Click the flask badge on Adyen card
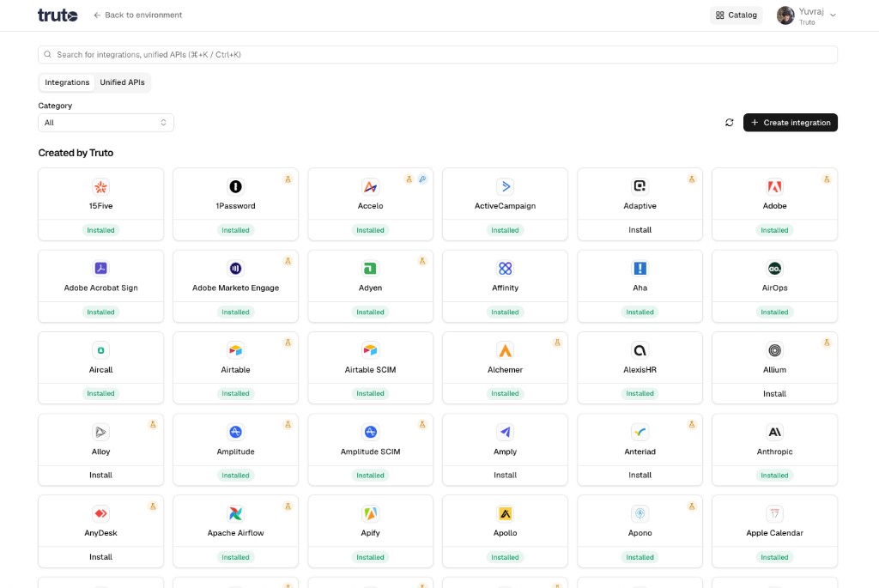Viewport: 879px width, 588px height. tap(422, 261)
